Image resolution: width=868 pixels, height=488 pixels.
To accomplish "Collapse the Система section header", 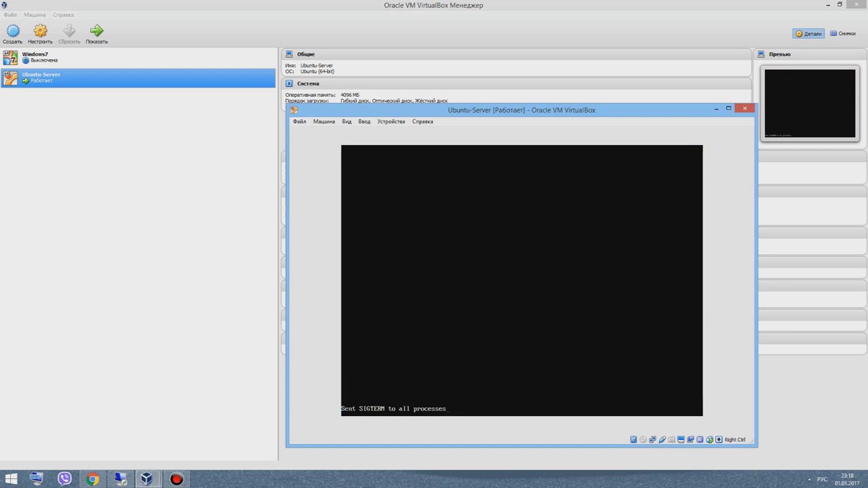I will click(517, 83).
